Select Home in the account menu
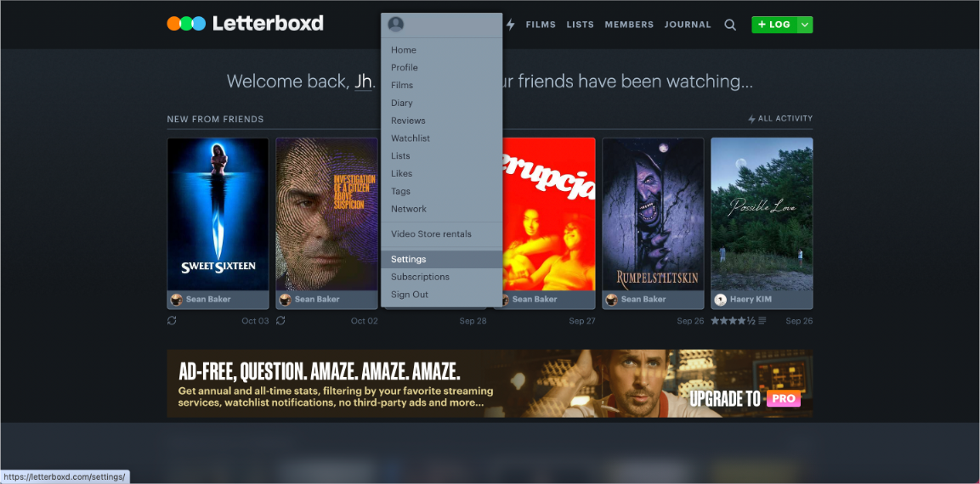980x484 pixels. 441,50
